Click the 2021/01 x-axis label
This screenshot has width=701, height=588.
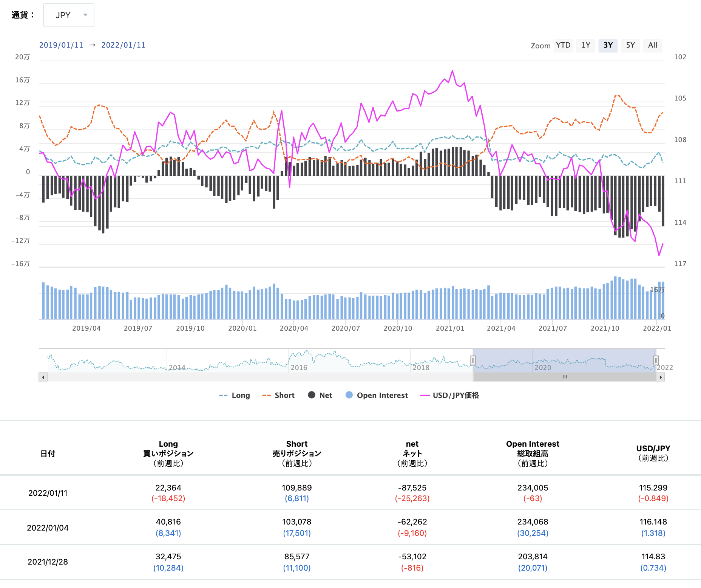point(450,328)
